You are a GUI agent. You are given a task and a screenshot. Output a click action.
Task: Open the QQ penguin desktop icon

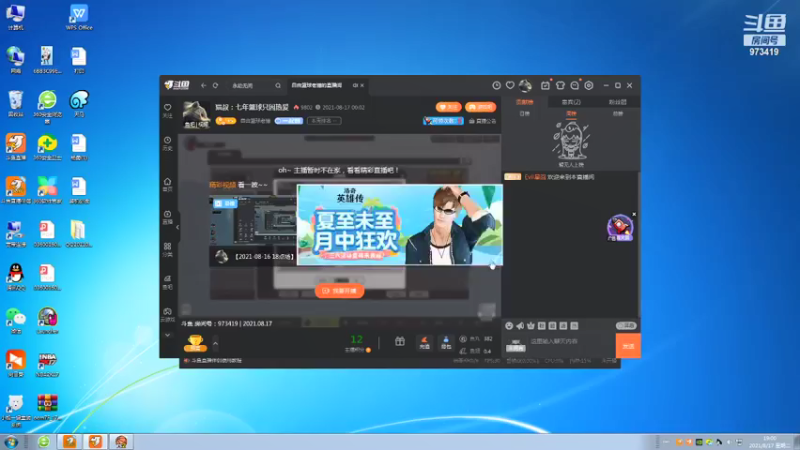16,277
